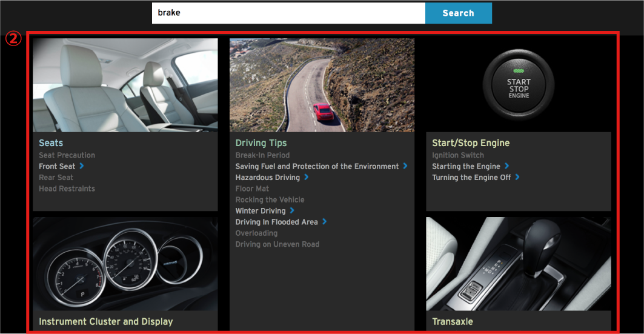Click the search field containing 'brake'
644x334 pixels.
(x=288, y=13)
